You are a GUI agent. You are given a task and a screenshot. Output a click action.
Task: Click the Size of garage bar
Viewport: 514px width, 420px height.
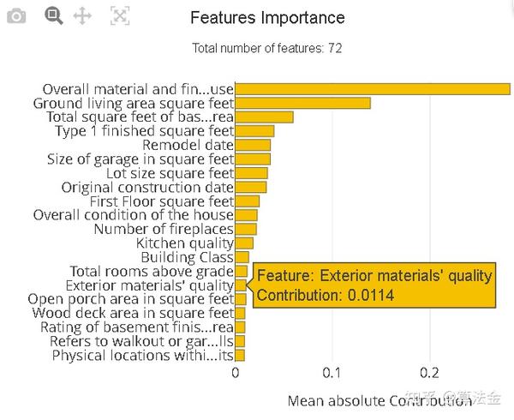click(x=253, y=159)
